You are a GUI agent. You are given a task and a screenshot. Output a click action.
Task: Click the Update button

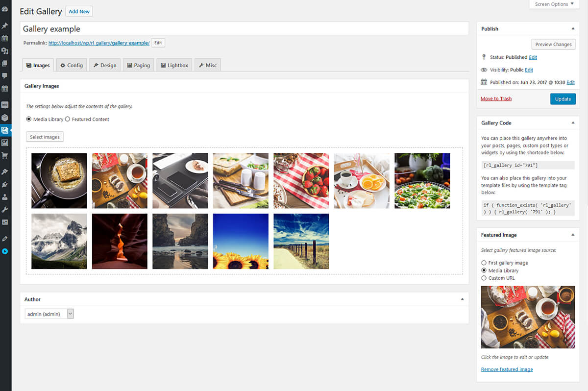coord(563,98)
